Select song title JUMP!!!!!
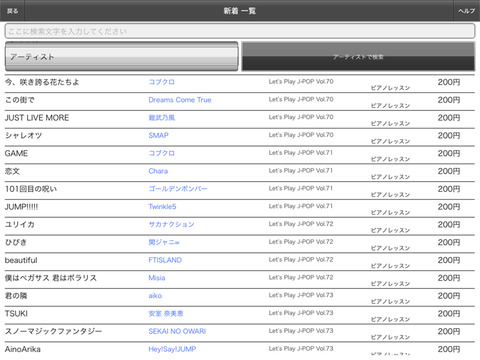This screenshot has width=480, height=360. point(21,207)
